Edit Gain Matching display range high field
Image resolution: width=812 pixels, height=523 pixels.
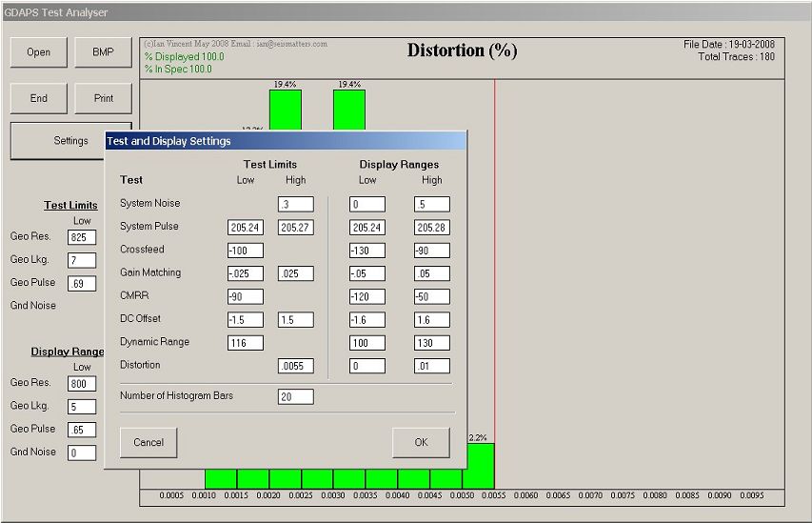(432, 273)
